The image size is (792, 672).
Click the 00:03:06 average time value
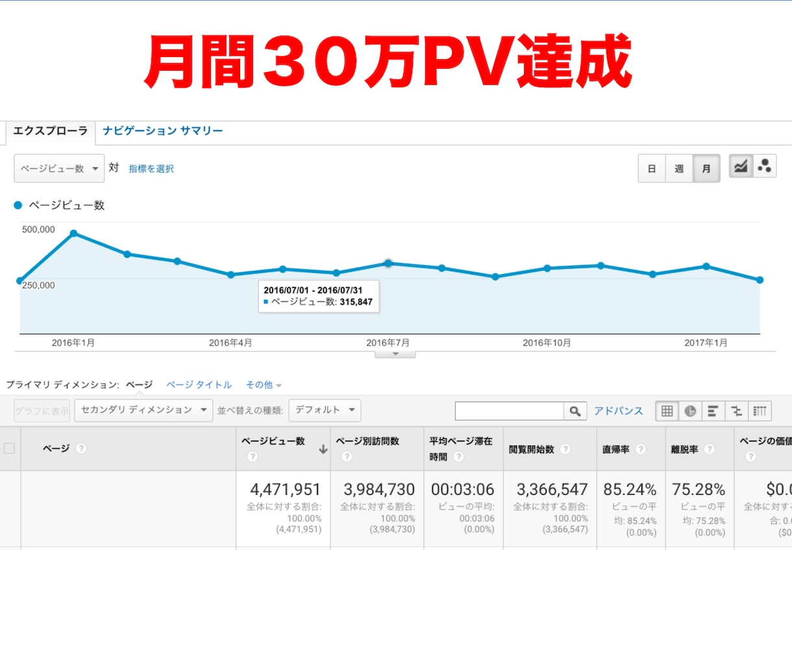[x=463, y=490]
